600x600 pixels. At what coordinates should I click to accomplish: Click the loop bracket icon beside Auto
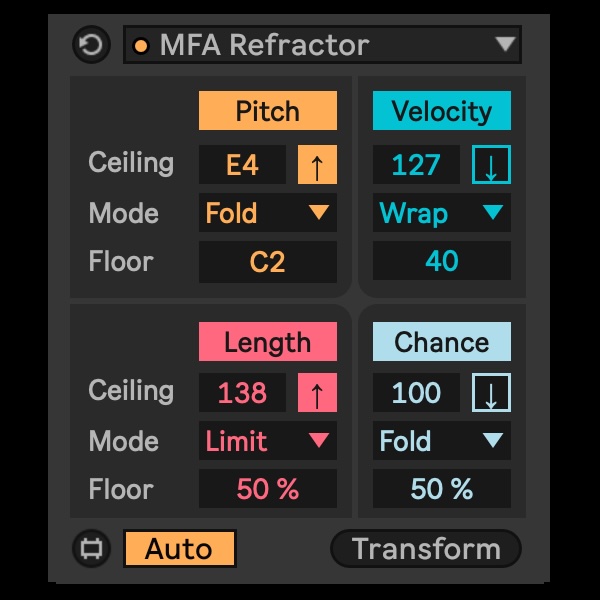(93, 549)
